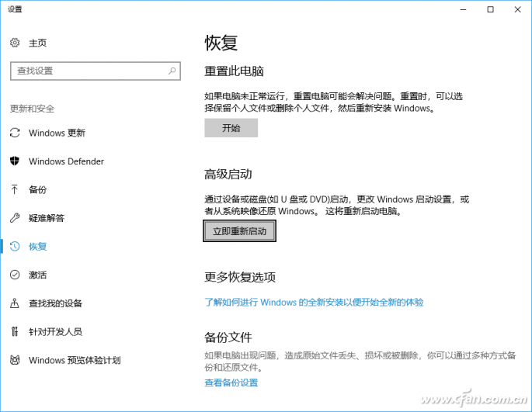Click the 高级启动 heading
Screen dimensions: 532x412
[x=228, y=174]
